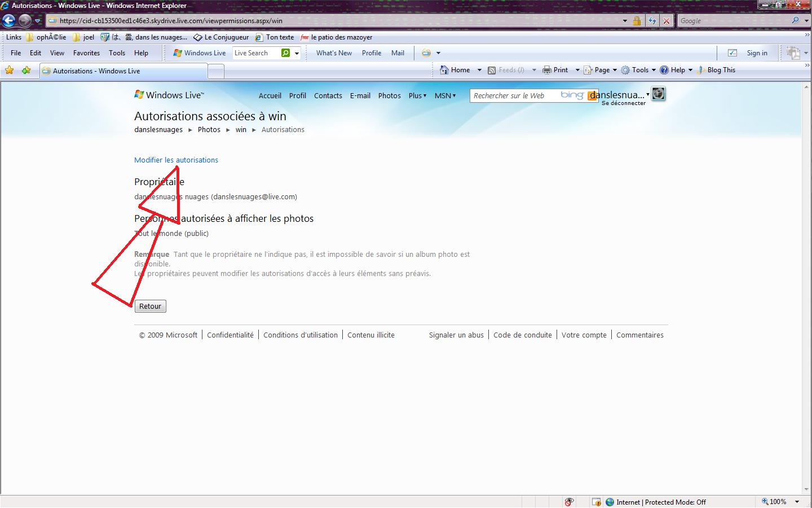Click Profile in Windows Live toolbar
This screenshot has height=508, width=812.
[372, 53]
